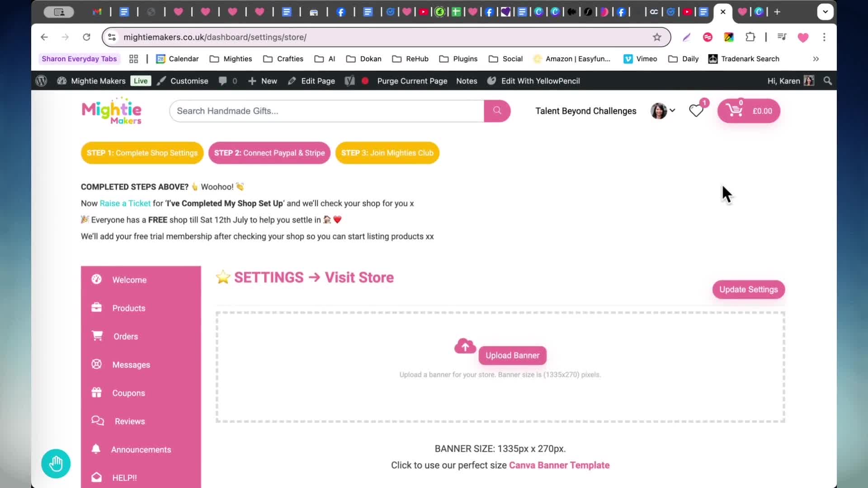Click the pink search magnifier button

(497, 111)
